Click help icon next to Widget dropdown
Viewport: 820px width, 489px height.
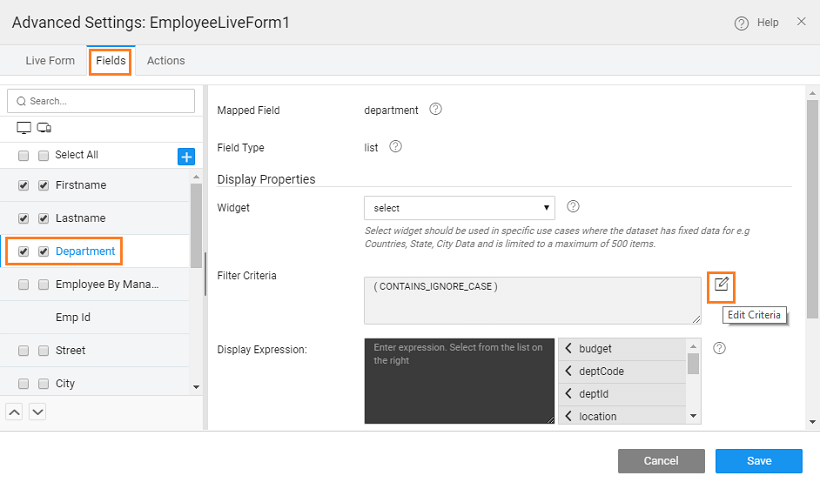(x=573, y=207)
